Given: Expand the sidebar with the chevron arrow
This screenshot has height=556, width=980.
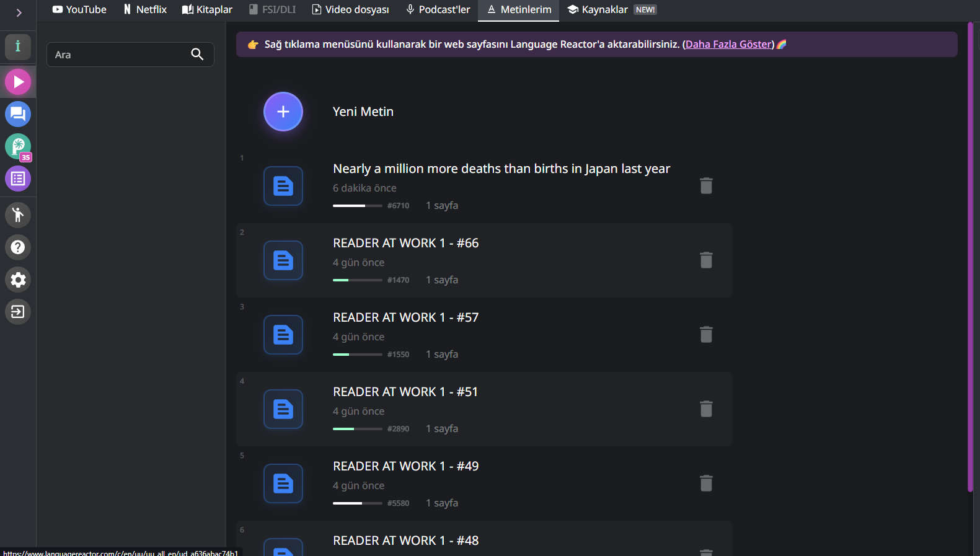Looking at the screenshot, I should click(19, 12).
